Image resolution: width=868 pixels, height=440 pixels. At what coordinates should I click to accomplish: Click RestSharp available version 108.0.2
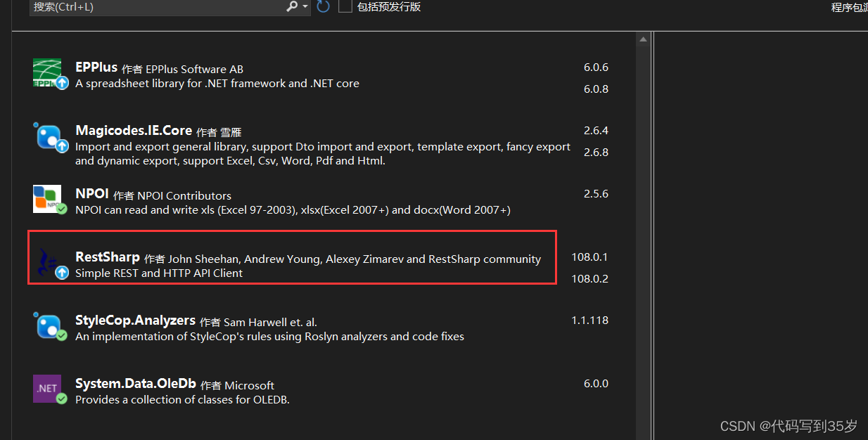click(589, 278)
